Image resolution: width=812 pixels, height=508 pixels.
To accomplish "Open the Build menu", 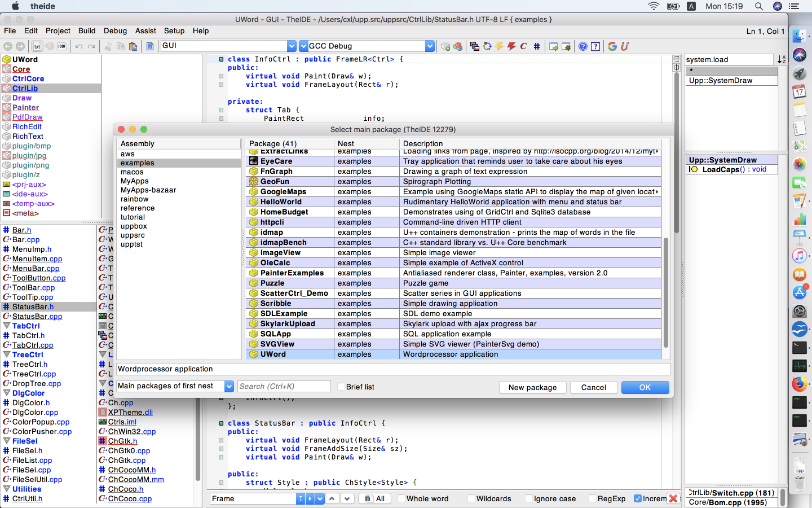I will click(x=87, y=31).
